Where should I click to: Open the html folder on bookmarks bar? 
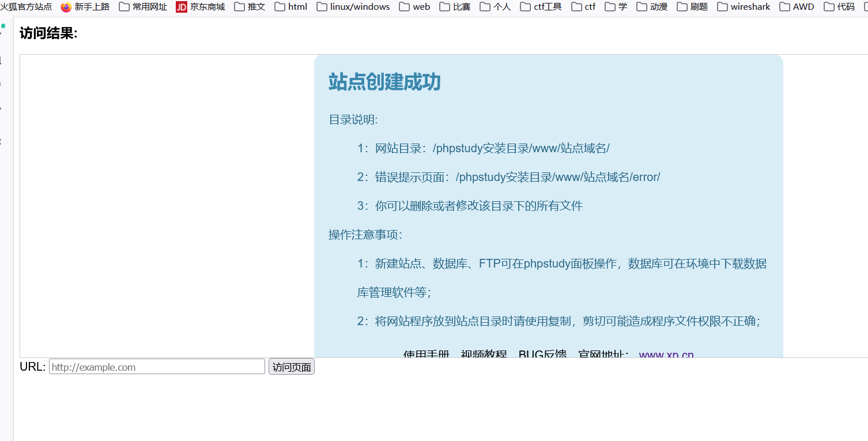point(291,7)
